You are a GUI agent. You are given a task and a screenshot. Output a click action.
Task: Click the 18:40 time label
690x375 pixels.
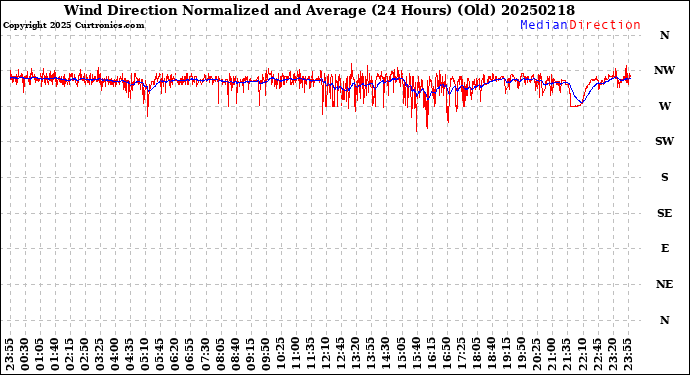pyautogui.click(x=491, y=354)
